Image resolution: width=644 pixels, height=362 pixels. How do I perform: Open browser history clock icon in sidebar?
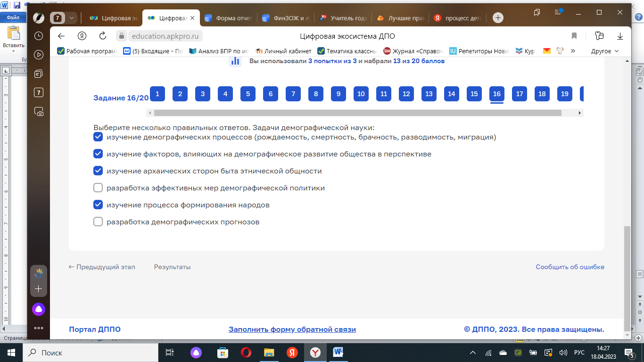click(x=39, y=36)
